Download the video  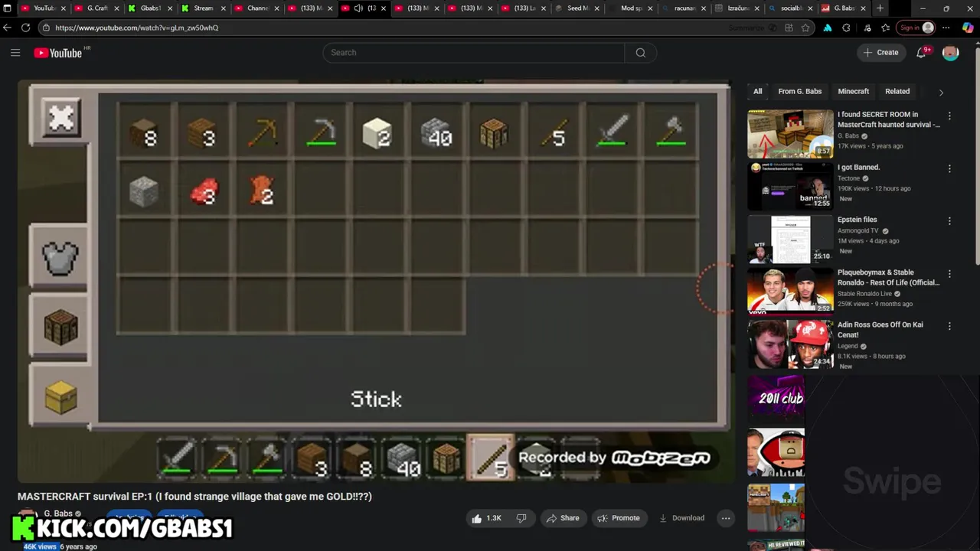pos(681,518)
